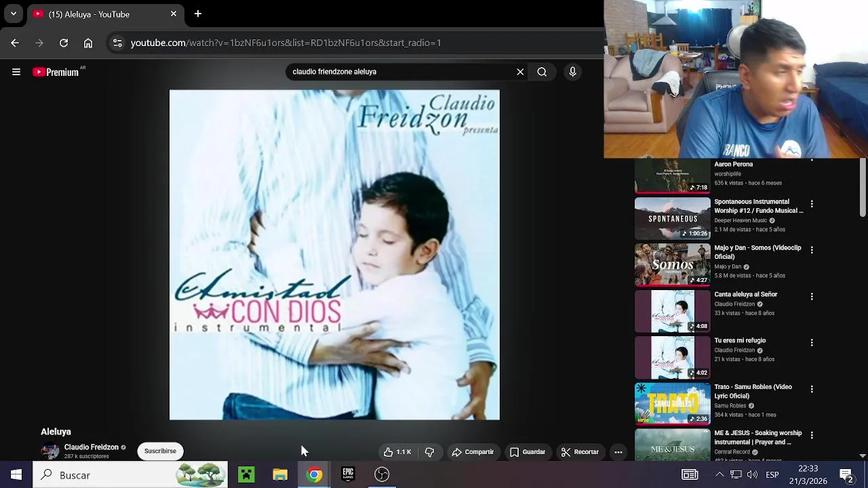The width and height of the screenshot is (868, 488).
Task: Open volume control in system tray
Action: (752, 475)
